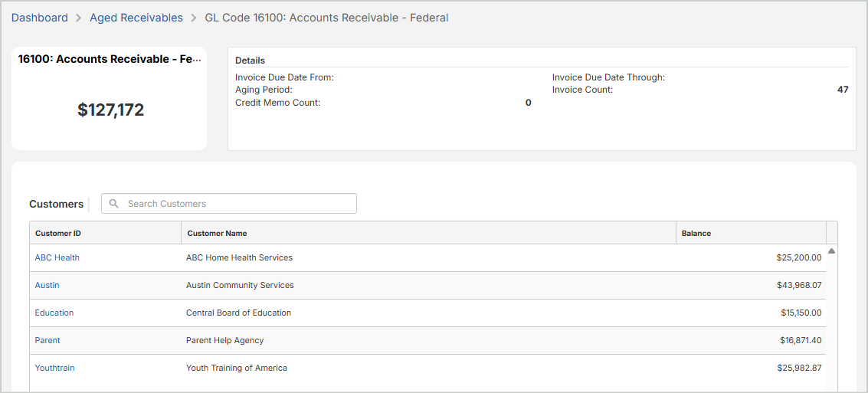
Task: Sort by Balance column header
Action: coord(696,233)
